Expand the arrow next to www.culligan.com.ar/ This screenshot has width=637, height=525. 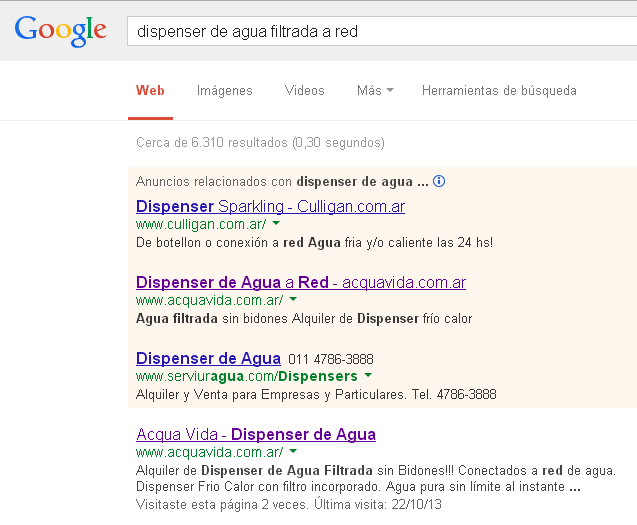276,225
